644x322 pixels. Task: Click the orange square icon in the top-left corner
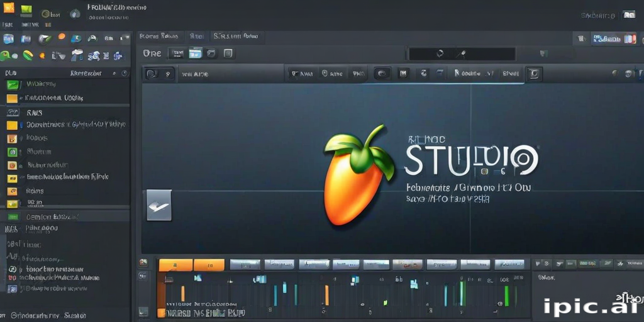point(8,7)
